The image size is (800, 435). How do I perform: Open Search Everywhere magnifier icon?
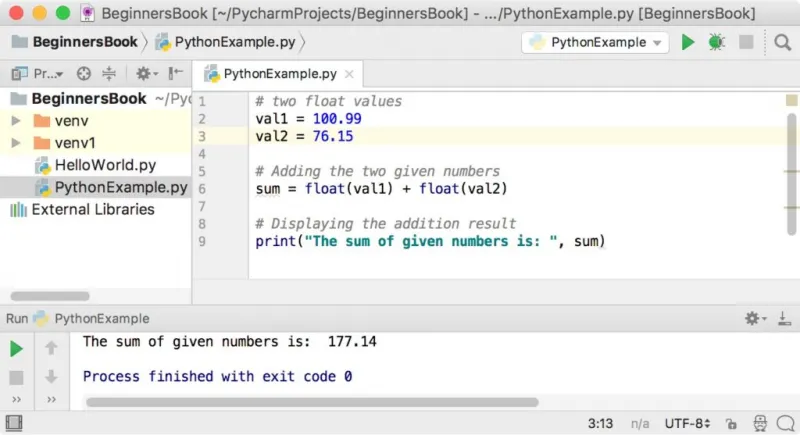[x=782, y=42]
